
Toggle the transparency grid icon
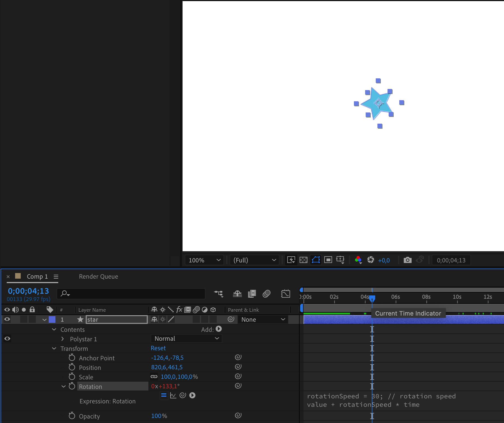click(x=304, y=260)
